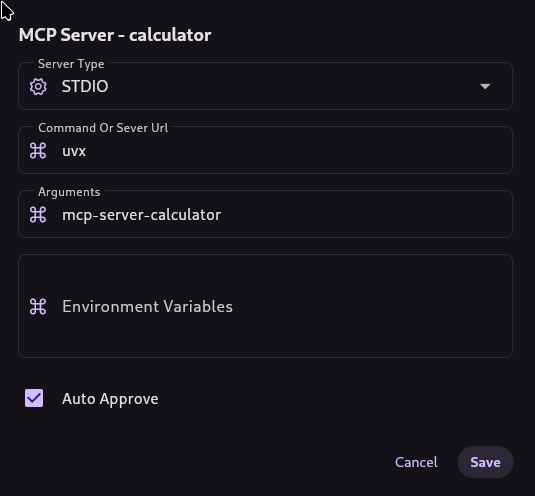Click the command-key icon beside mcp-server-calculator
This screenshot has width=535, height=496.
(x=38, y=215)
